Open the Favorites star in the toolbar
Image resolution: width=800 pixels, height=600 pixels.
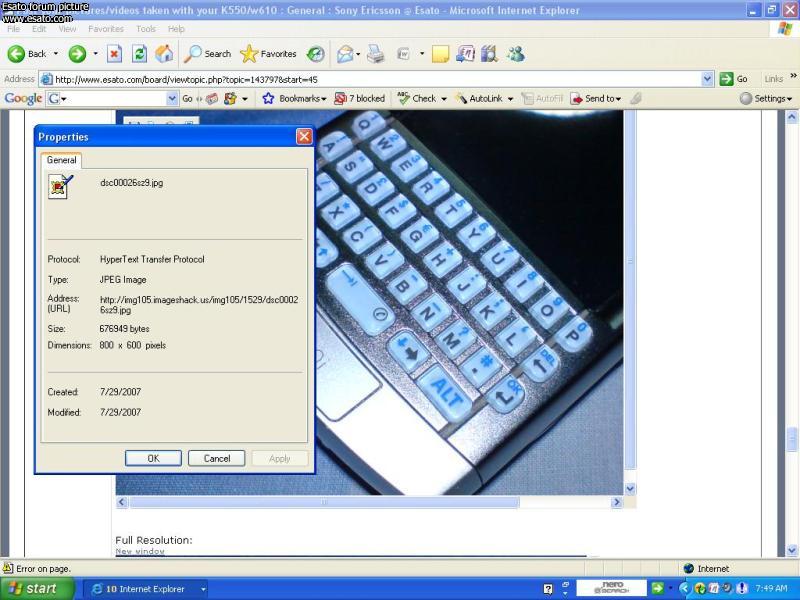pos(268,54)
